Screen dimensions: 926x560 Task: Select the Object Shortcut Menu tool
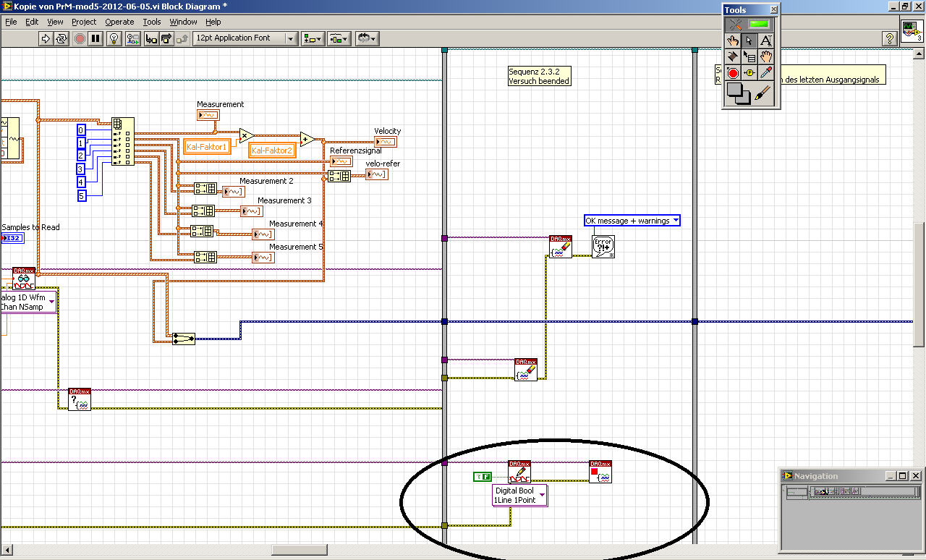click(750, 56)
